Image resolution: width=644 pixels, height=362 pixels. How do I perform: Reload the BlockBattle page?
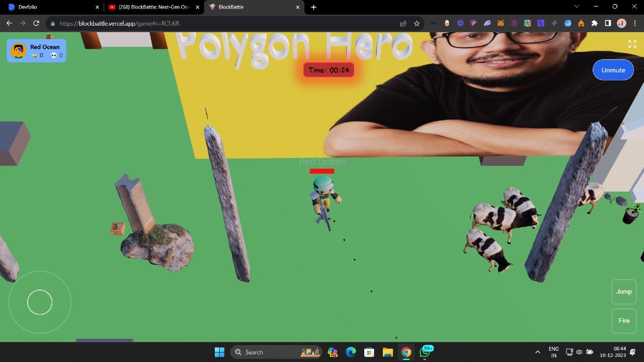[36, 23]
